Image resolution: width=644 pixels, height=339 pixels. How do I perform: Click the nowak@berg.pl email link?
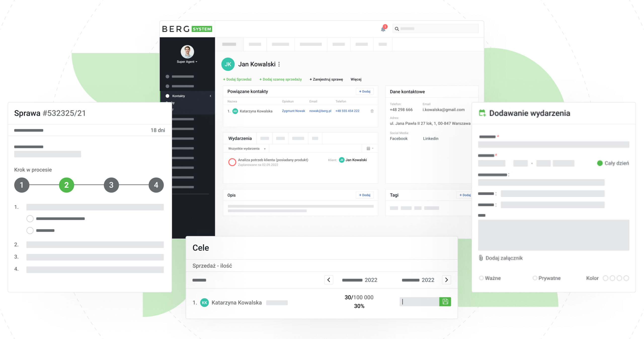320,111
